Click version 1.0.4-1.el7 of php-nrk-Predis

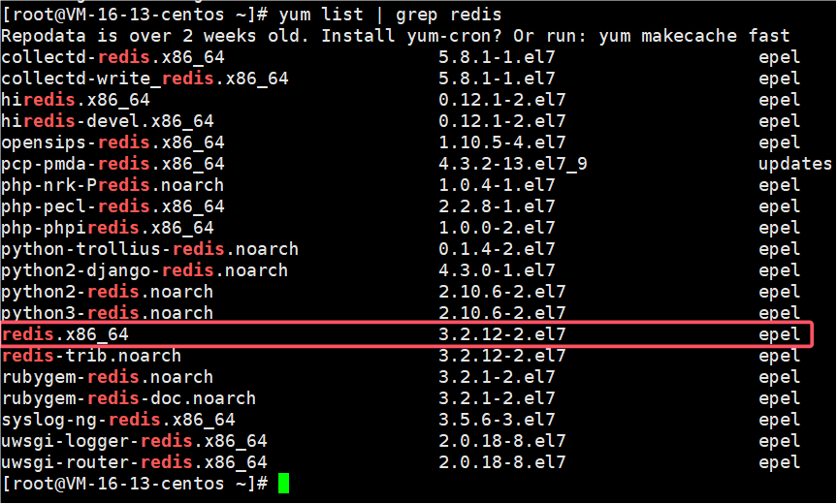497,185
